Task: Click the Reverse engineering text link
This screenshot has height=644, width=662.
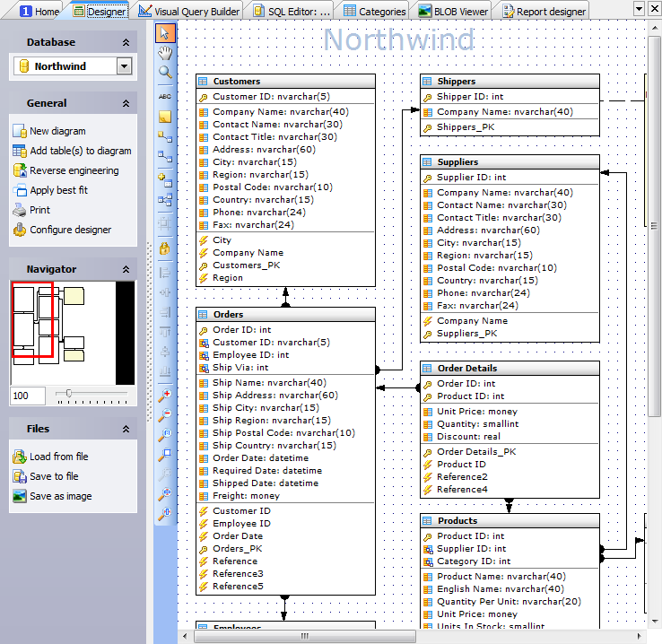Action: point(74,170)
